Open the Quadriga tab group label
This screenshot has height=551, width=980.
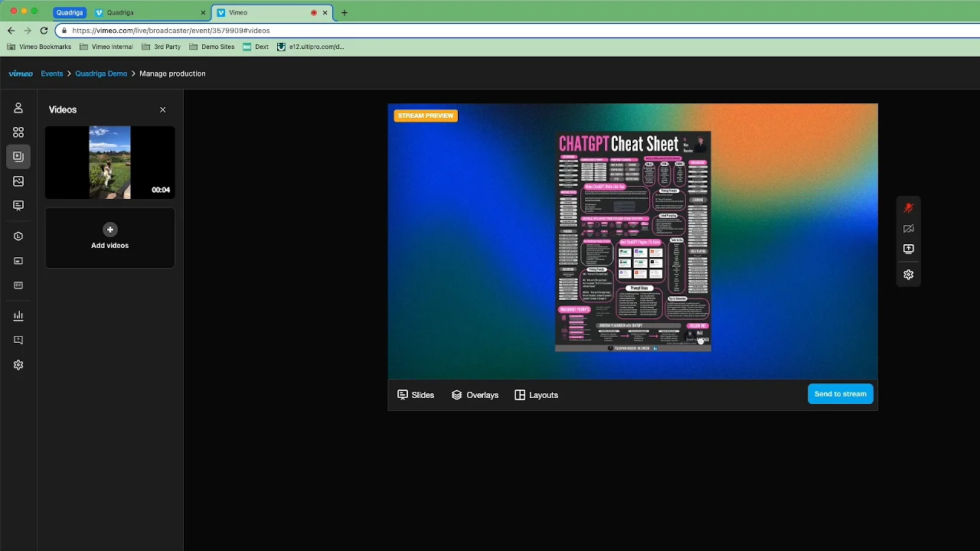70,13
